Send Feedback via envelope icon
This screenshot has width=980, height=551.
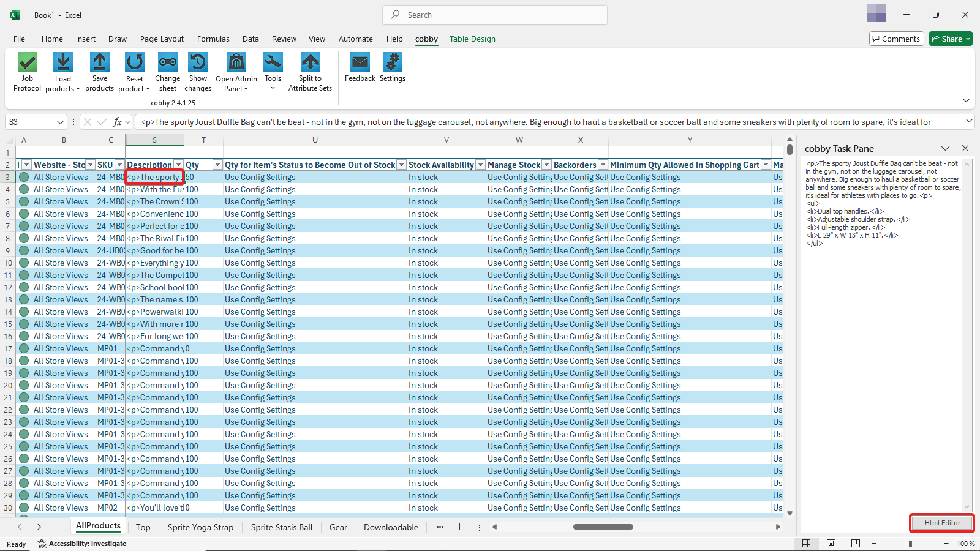coord(360,63)
